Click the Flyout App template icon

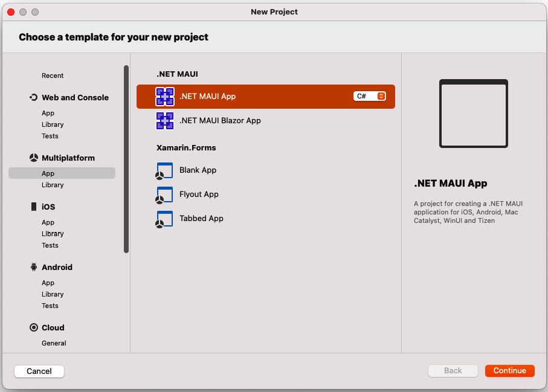[x=164, y=195]
